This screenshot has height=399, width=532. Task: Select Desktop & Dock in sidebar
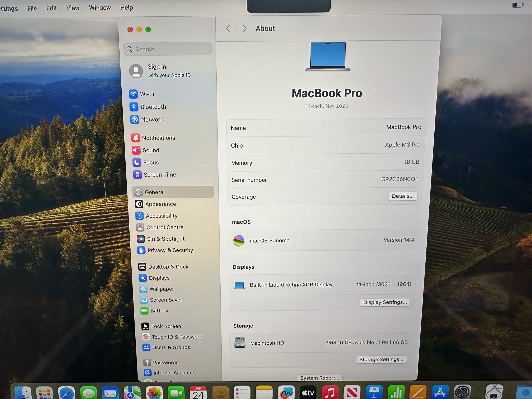coord(163,267)
